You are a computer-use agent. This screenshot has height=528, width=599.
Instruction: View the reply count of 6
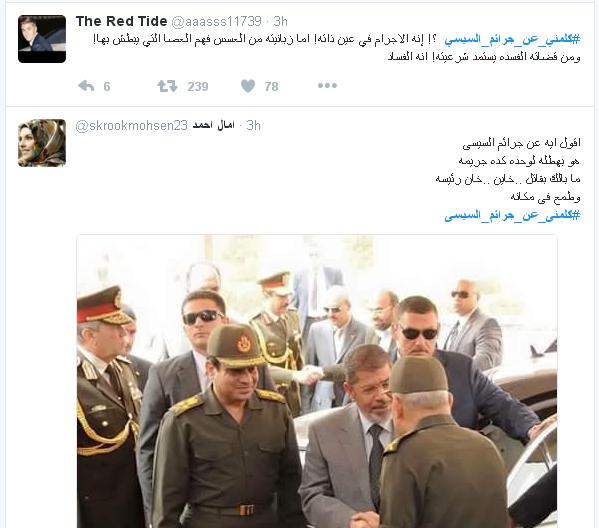click(x=107, y=86)
